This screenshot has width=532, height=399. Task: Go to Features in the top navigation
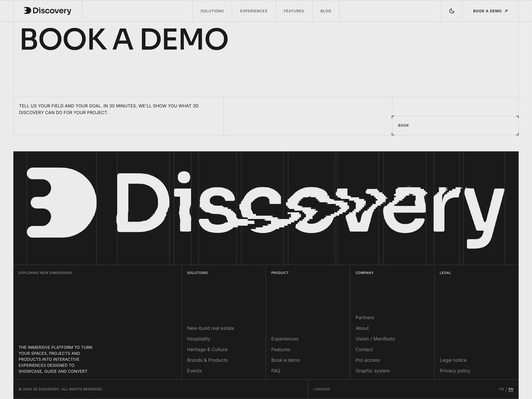pyautogui.click(x=294, y=11)
